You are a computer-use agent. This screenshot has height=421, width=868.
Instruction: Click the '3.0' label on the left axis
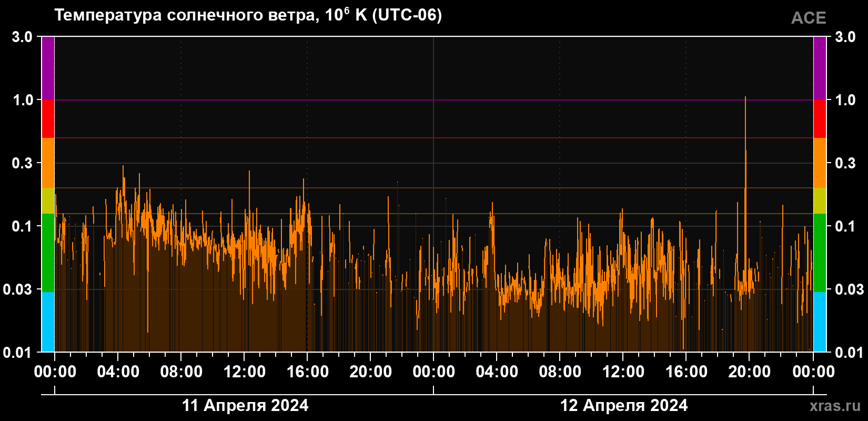(22, 37)
